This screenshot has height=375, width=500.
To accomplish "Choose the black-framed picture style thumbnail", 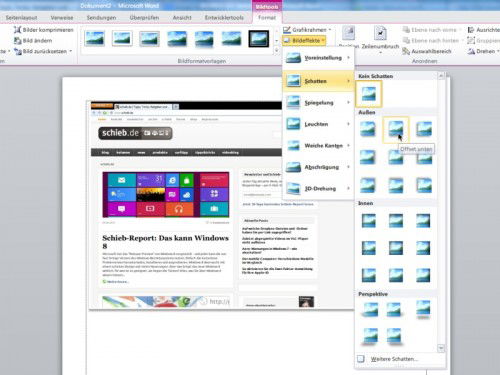I will [x=259, y=39].
